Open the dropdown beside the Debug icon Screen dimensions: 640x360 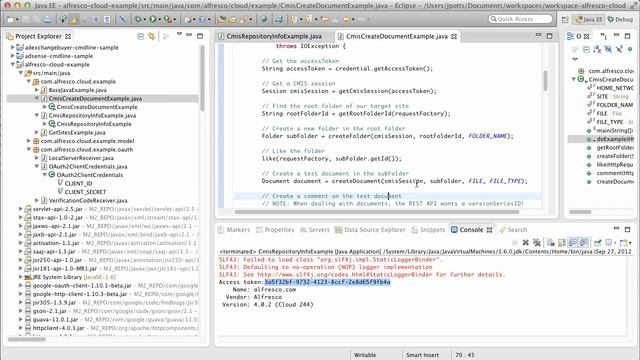pyautogui.click(x=144, y=19)
